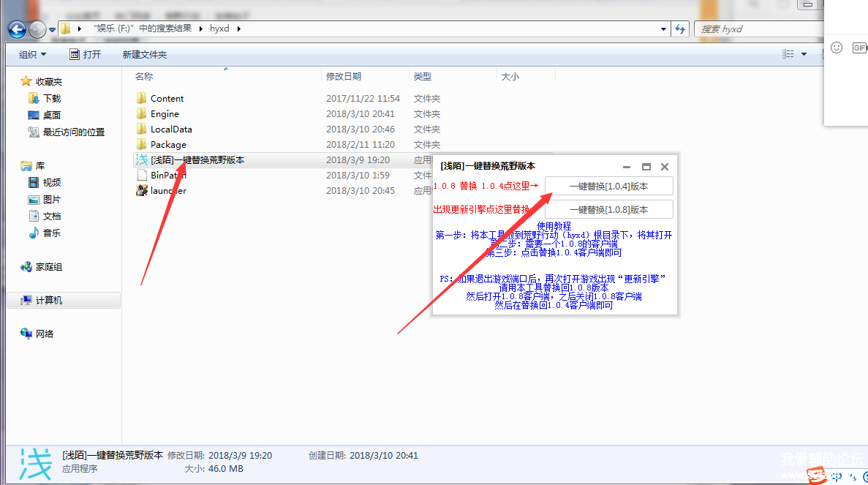The width and height of the screenshot is (868, 485).
Task: Open the 文档 library
Action: [51, 216]
